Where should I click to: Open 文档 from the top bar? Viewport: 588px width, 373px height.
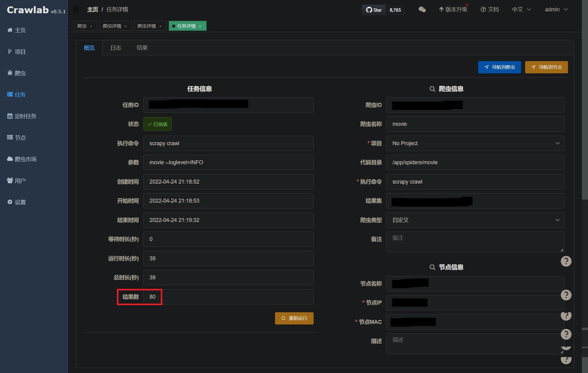tap(490, 9)
